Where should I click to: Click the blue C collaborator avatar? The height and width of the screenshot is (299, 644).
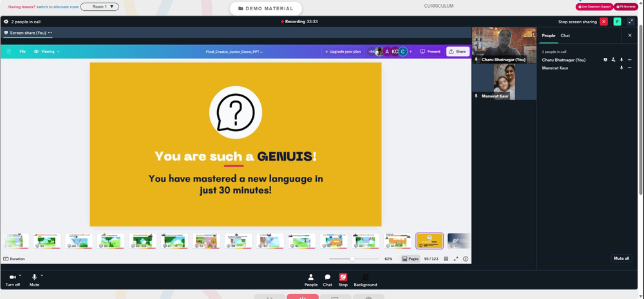pyautogui.click(x=403, y=51)
